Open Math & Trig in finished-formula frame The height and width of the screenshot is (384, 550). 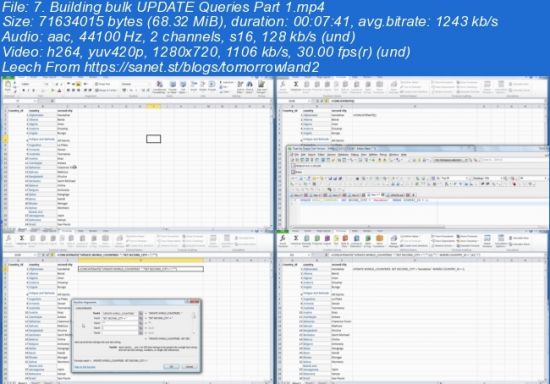click(368, 240)
